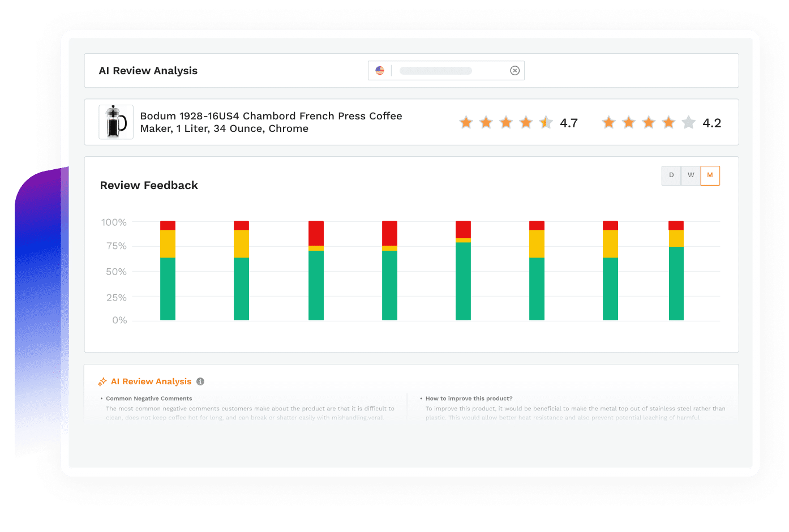Select the M monthly view toggle
The width and height of the screenshot is (789, 532).
710,175
